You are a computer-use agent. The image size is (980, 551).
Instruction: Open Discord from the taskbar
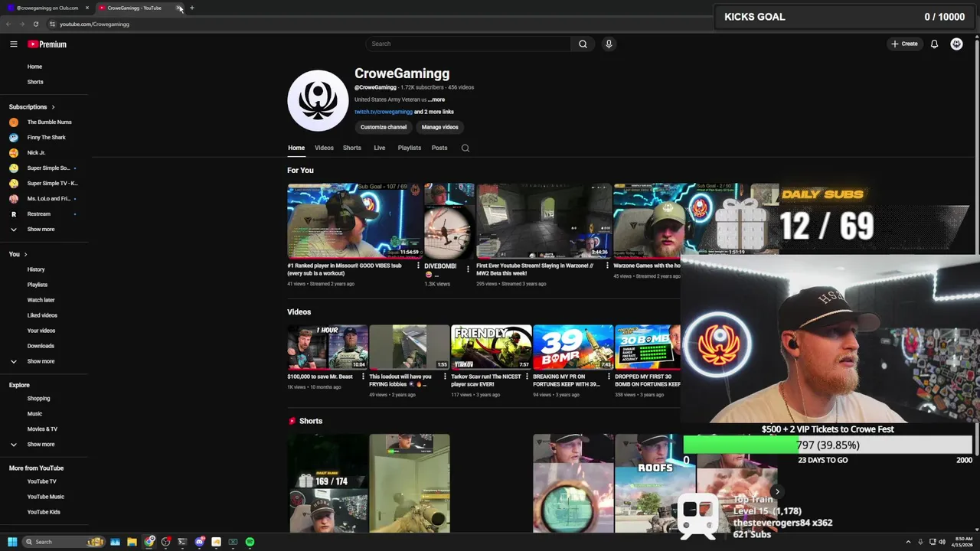199,542
